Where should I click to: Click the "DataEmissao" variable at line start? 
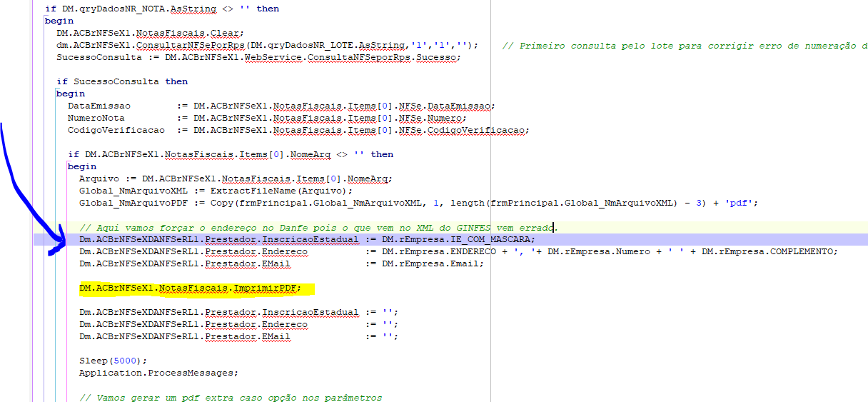(99, 106)
